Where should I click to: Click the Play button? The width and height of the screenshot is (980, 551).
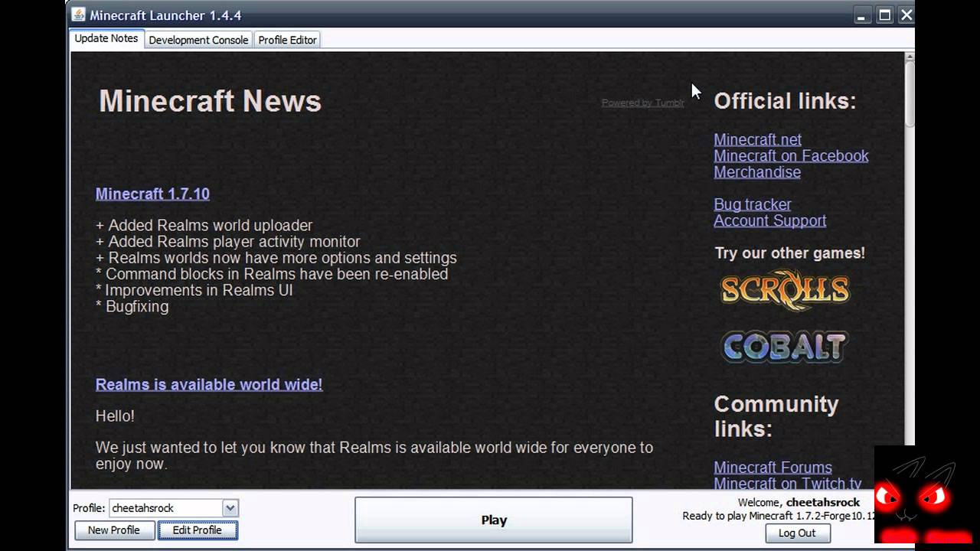pyautogui.click(x=494, y=520)
